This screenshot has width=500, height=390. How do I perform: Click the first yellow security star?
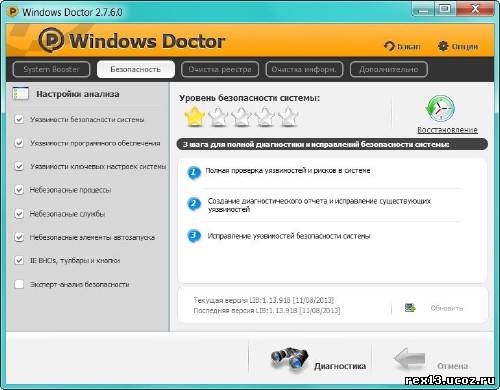click(x=195, y=116)
